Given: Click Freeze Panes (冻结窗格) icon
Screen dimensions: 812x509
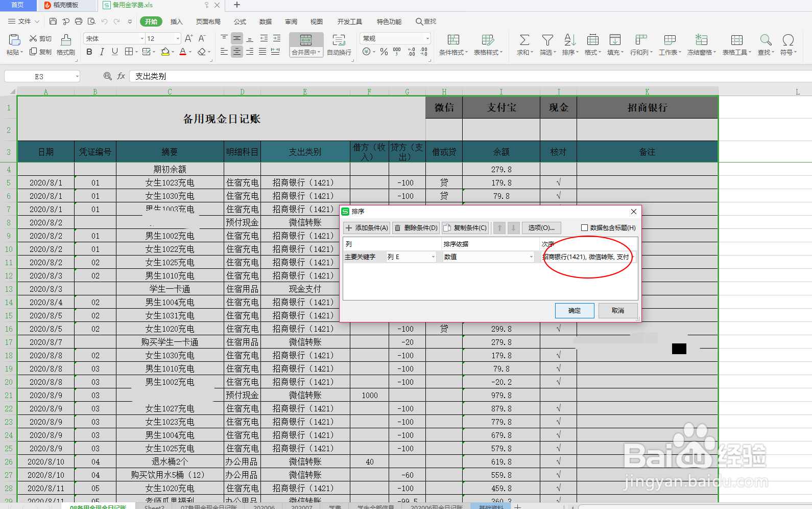Looking at the screenshot, I should [x=701, y=40].
